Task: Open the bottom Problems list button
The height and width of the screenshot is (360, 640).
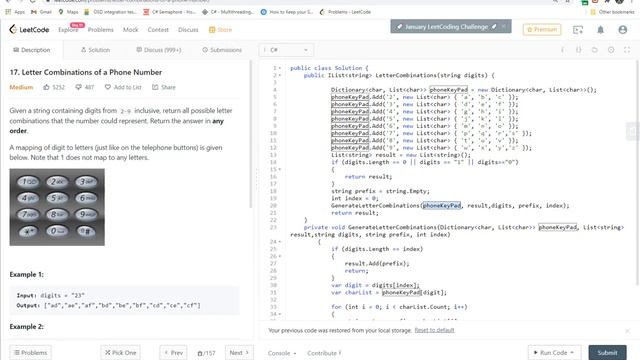Action: (31, 353)
